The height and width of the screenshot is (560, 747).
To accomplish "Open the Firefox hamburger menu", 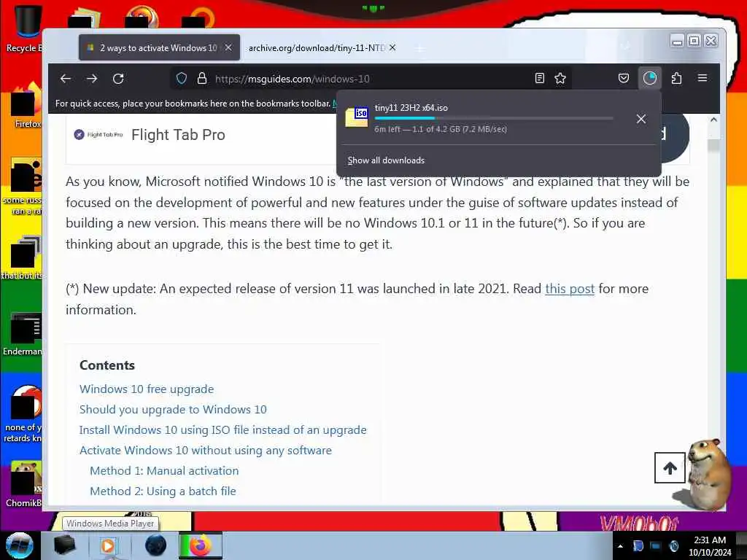I will click(x=703, y=78).
